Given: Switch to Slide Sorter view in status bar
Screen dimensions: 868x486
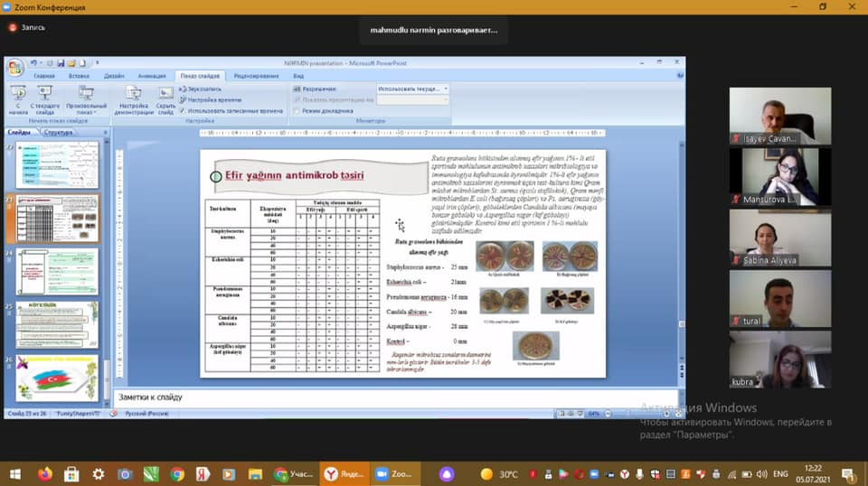Looking at the screenshot, I should 571,414.
